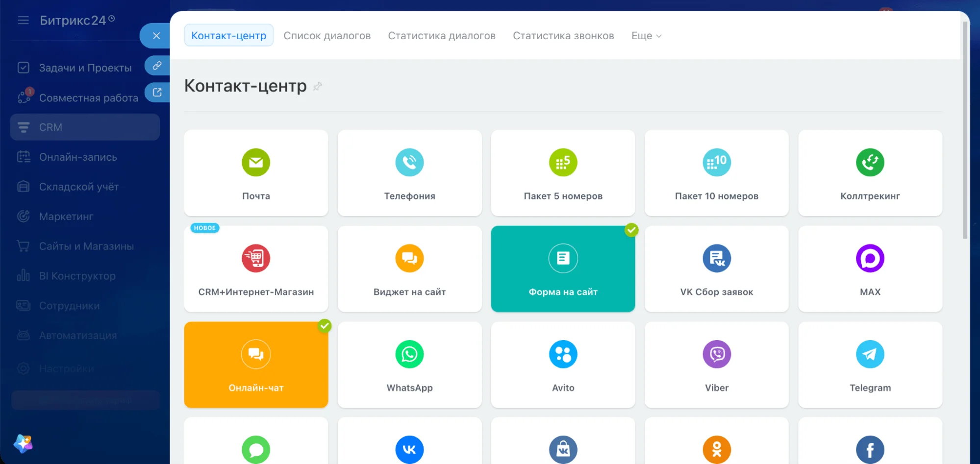Pin the Контакт-центр page with the pin icon
Screen dimensions: 980x464
tap(318, 87)
